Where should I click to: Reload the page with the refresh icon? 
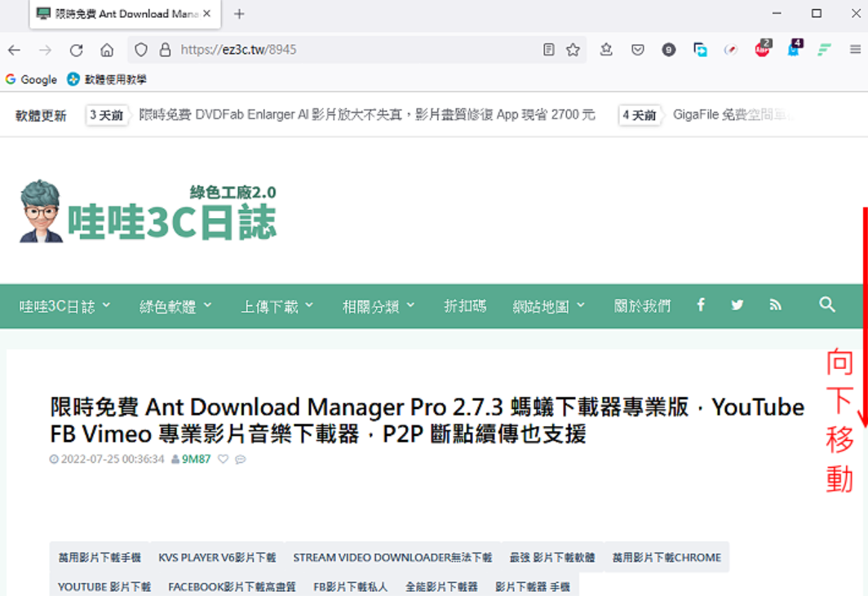[x=77, y=50]
